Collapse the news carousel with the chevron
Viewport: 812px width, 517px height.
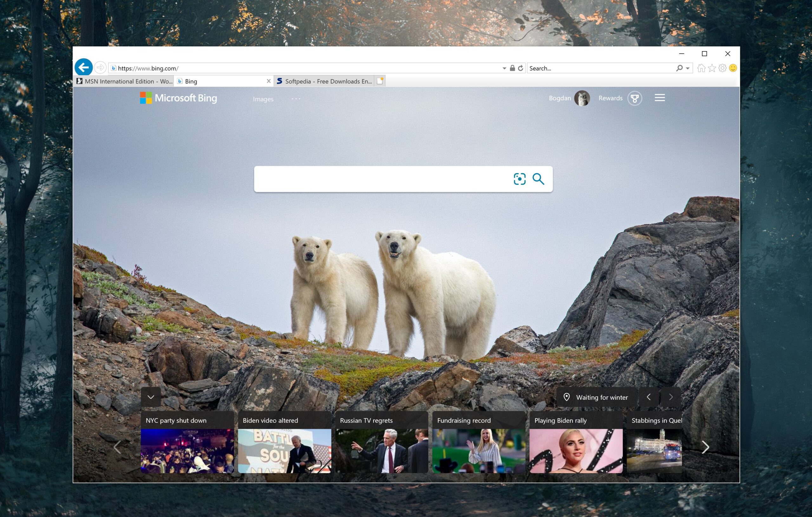pos(151,397)
